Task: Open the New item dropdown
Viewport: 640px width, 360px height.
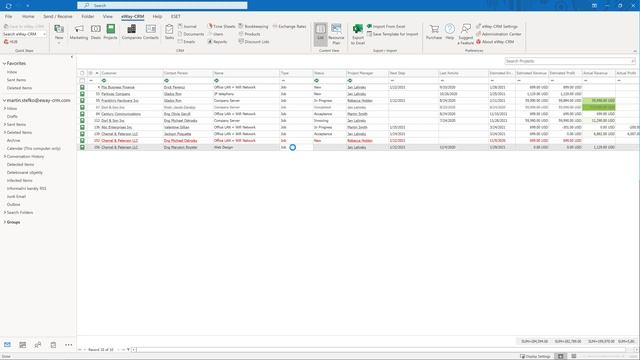Action: point(59,34)
